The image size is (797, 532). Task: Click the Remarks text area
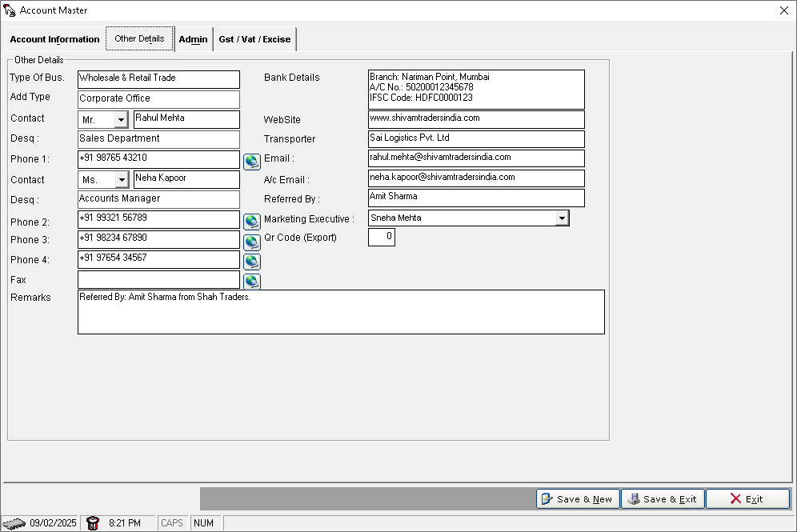(341, 312)
